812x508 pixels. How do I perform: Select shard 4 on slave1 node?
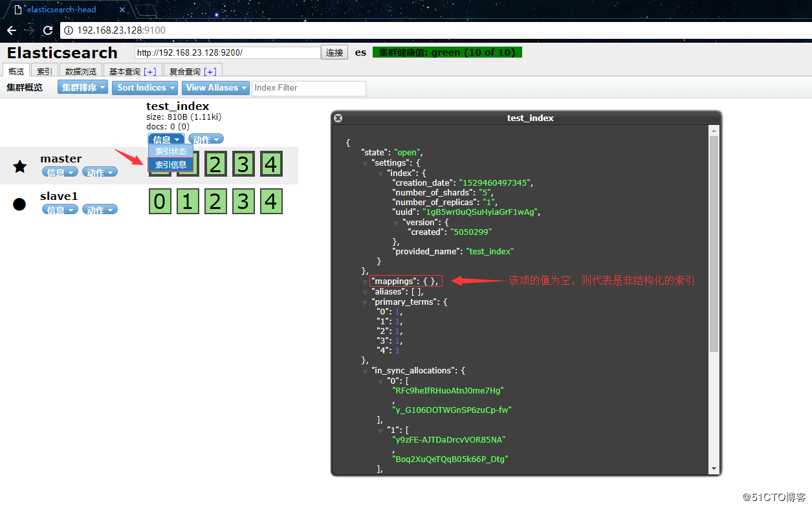click(271, 202)
